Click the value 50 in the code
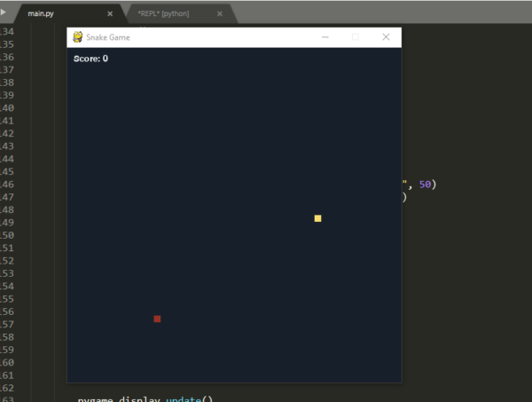Screen dimensions: 532x402 (x=425, y=185)
